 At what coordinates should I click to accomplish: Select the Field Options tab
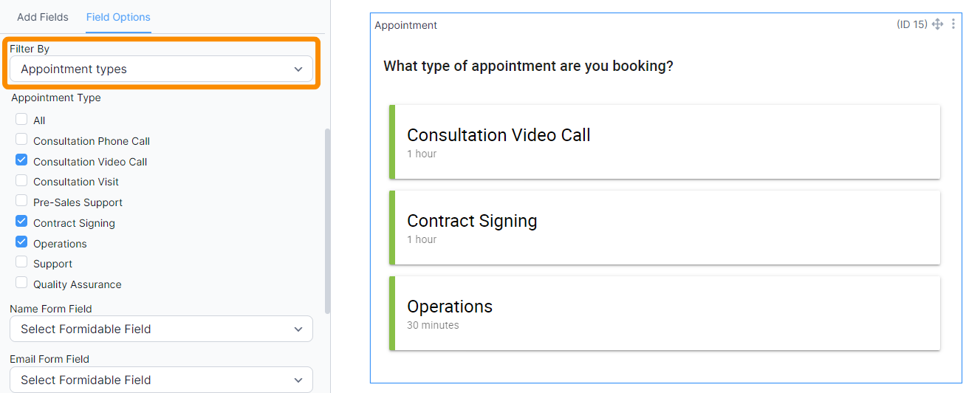pos(118,17)
